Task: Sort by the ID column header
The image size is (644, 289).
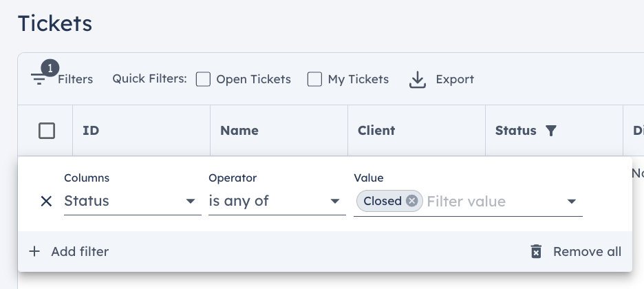Action: click(x=91, y=131)
